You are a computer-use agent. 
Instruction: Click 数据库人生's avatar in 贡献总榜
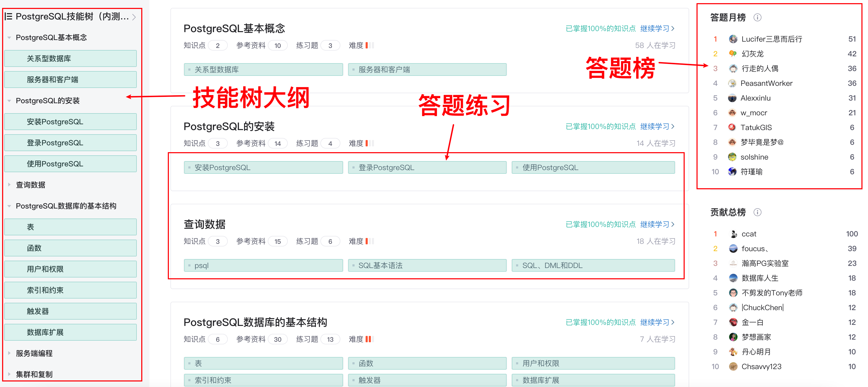coord(733,278)
